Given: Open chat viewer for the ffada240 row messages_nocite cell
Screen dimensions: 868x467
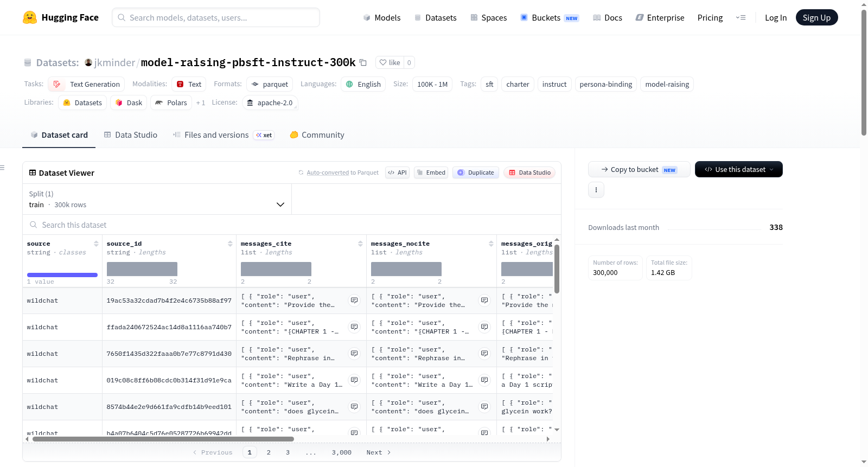Looking at the screenshot, I should pos(484,327).
